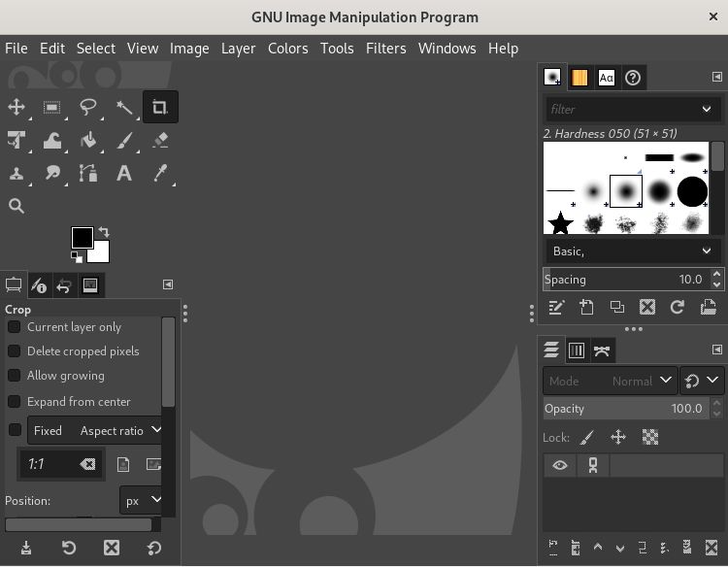Screen dimensions: 728x567
Task: Select the Text tool
Action: [124, 174]
